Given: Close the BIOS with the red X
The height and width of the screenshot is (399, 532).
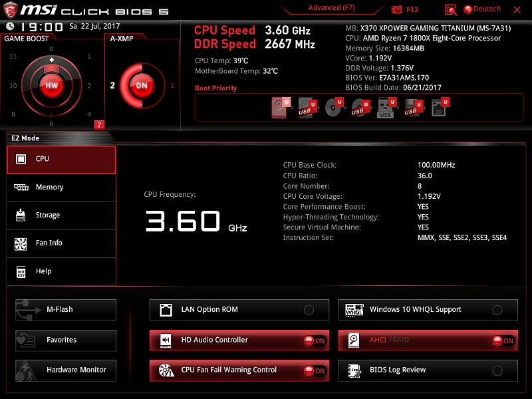Looking at the screenshot, I should tap(517, 9).
